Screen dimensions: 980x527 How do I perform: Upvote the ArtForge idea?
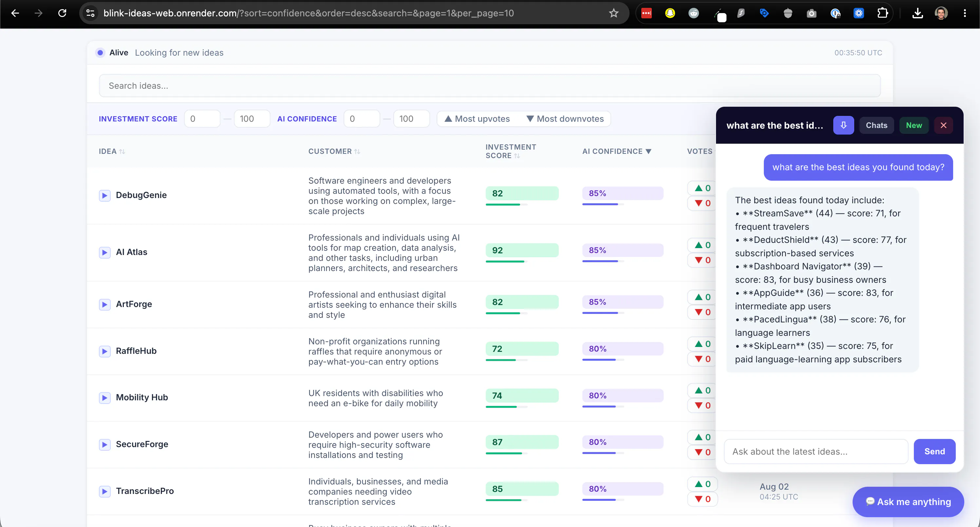702,297
